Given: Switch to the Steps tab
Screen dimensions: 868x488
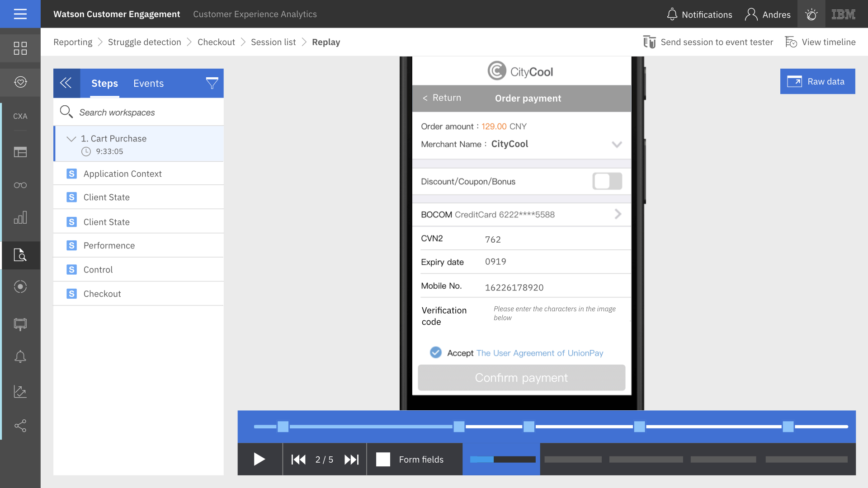Looking at the screenshot, I should tap(104, 83).
